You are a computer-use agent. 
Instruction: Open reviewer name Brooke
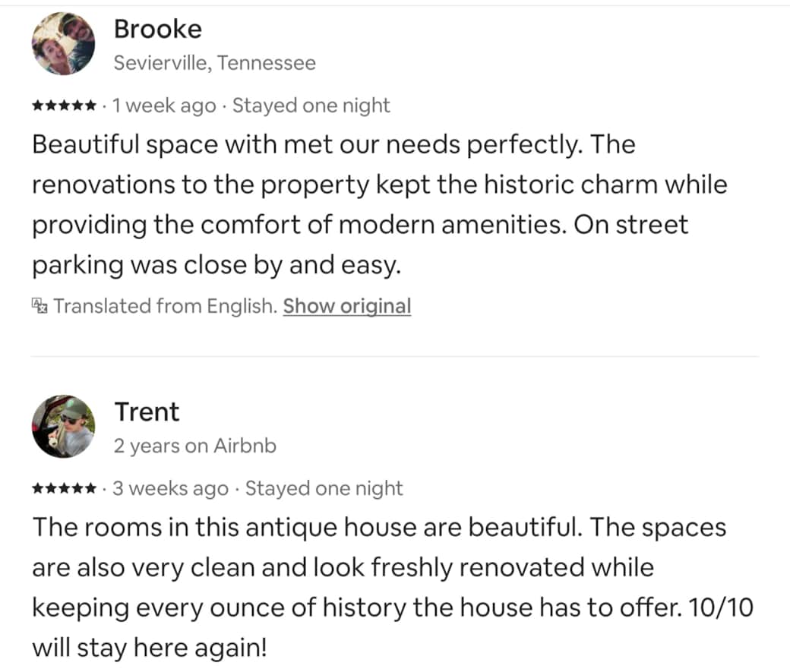[x=158, y=29]
